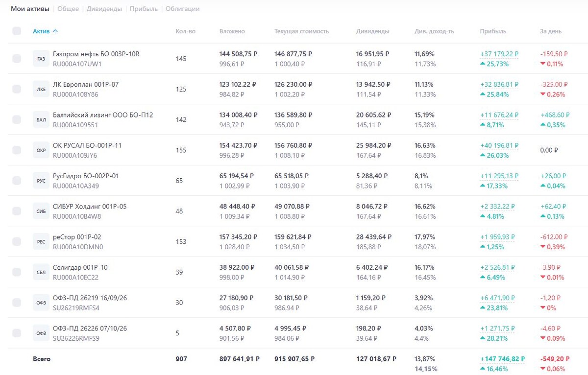The height and width of the screenshot is (375, 588).
Task: Tick the checkbox for РусГидро БО-002Р-01
Action: pos(17,181)
